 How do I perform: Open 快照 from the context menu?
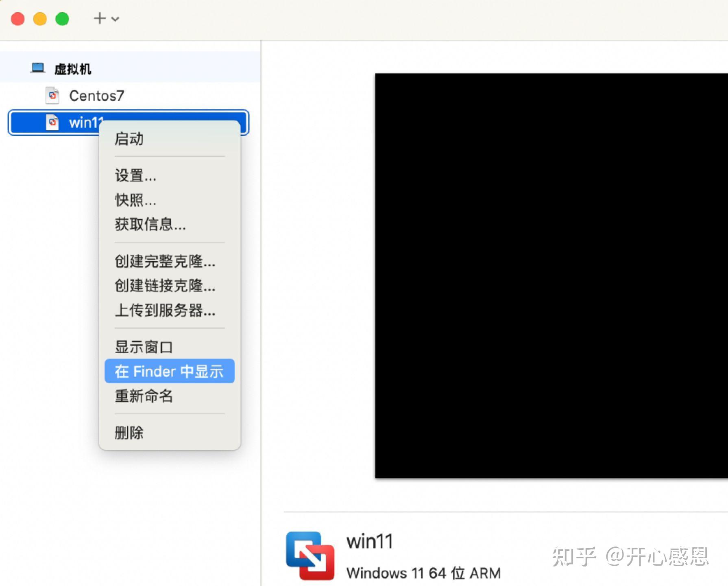click(x=134, y=201)
